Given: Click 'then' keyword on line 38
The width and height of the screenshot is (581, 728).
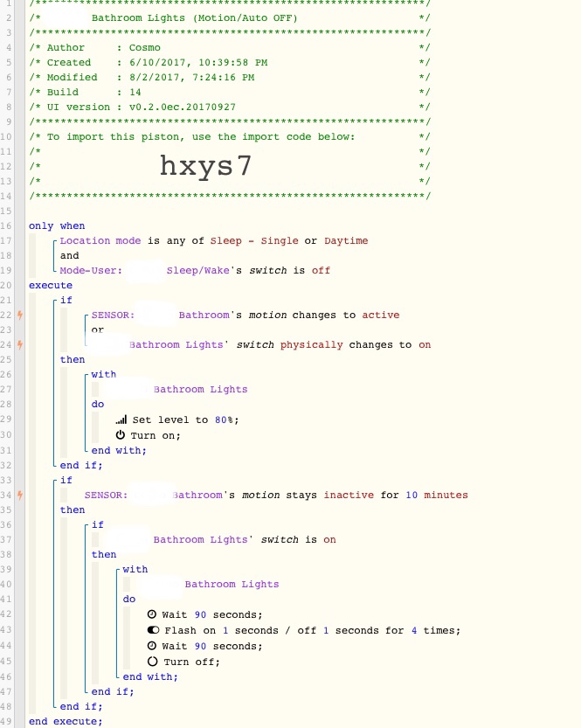Looking at the screenshot, I should click(104, 554).
